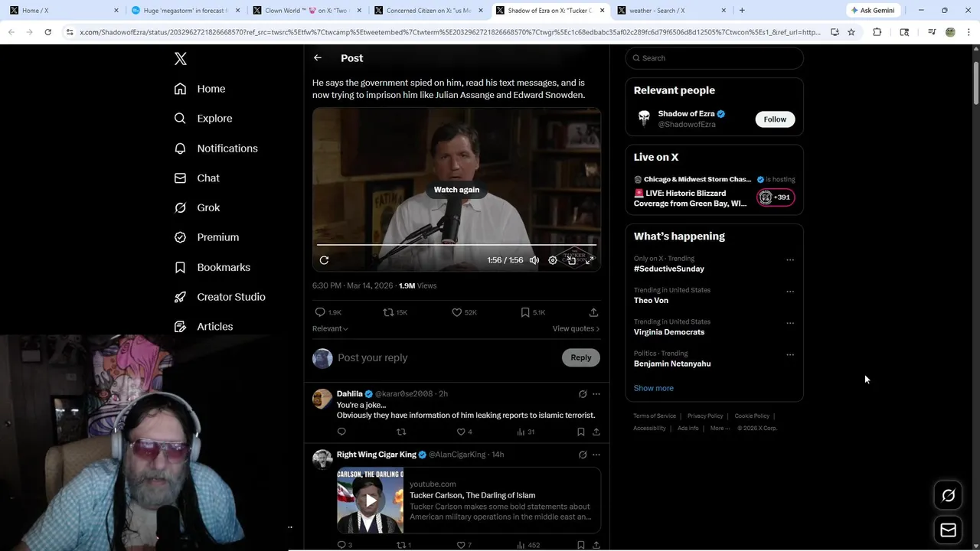Screen dimensions: 980x551
Task: Go to Home in sidebar
Action: [200, 89]
